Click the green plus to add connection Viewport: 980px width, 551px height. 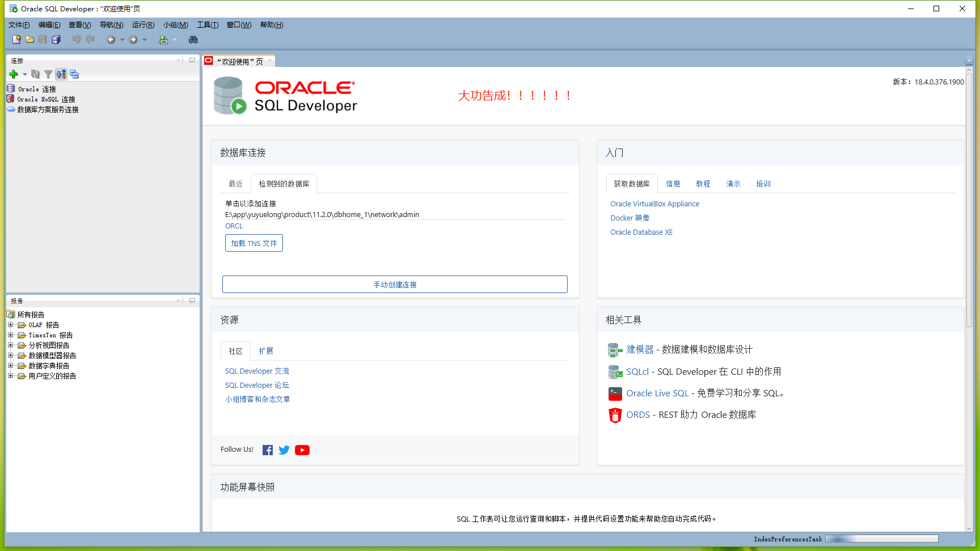click(x=13, y=74)
